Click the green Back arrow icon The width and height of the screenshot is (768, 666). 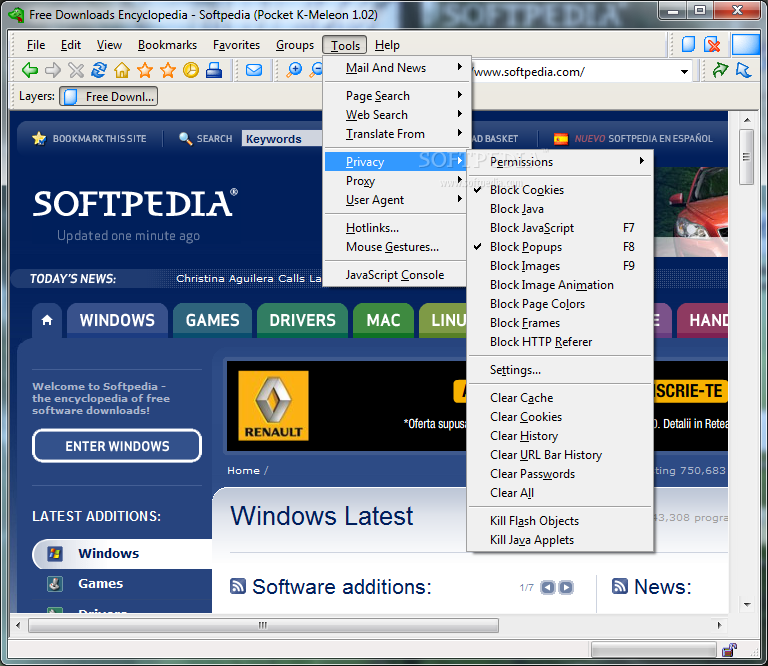tap(30, 71)
